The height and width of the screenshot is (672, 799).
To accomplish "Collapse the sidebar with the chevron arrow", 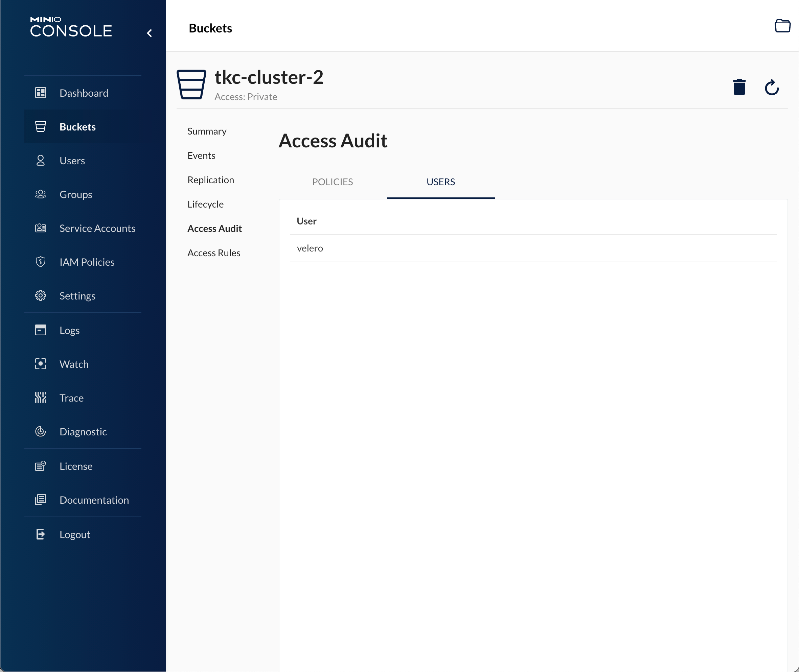I will pyautogui.click(x=150, y=33).
